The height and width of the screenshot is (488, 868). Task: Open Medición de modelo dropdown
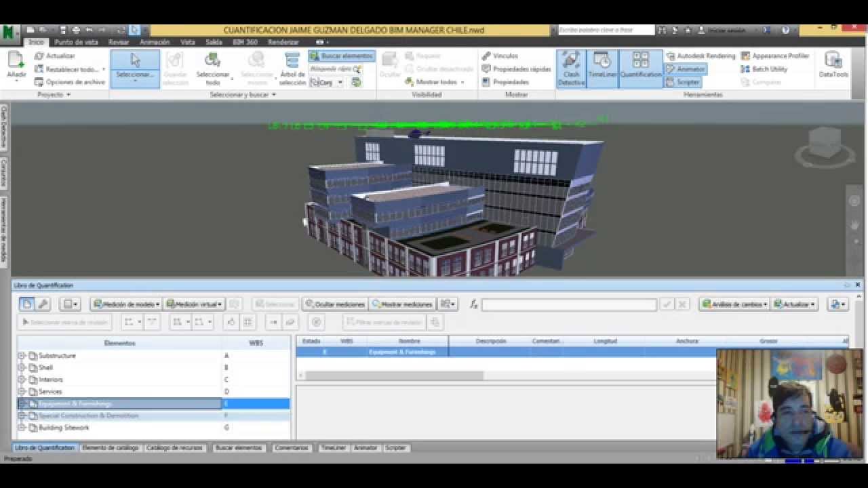pos(126,304)
